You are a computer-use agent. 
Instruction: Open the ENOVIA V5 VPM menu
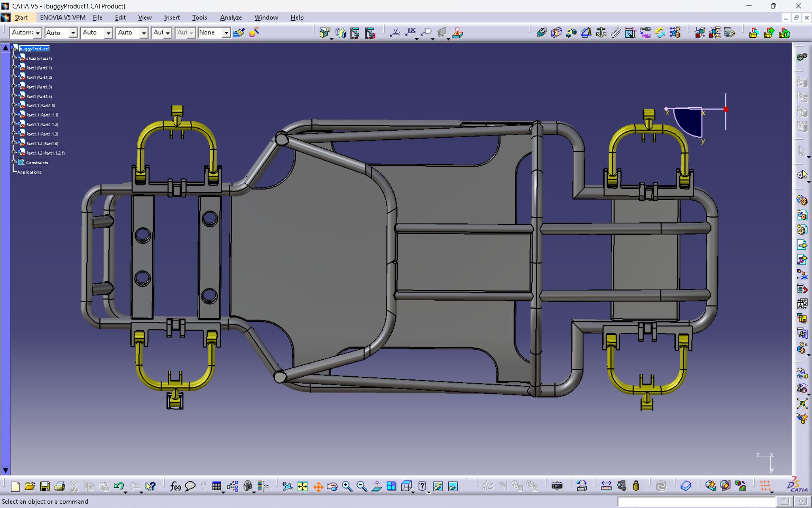tap(63, 17)
